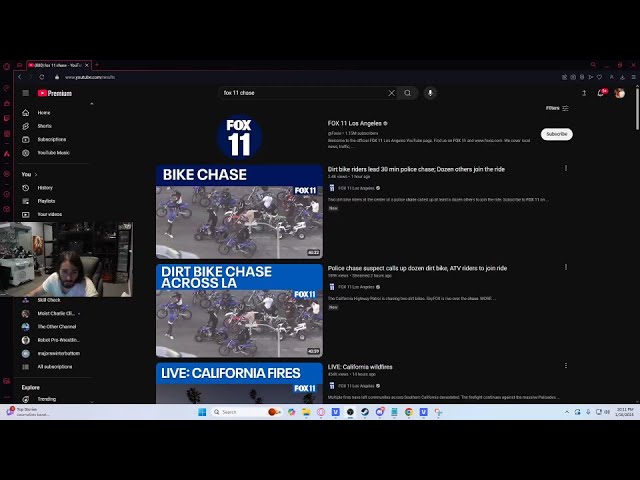
Task: Open Steam from the taskbar
Action: 365,412
